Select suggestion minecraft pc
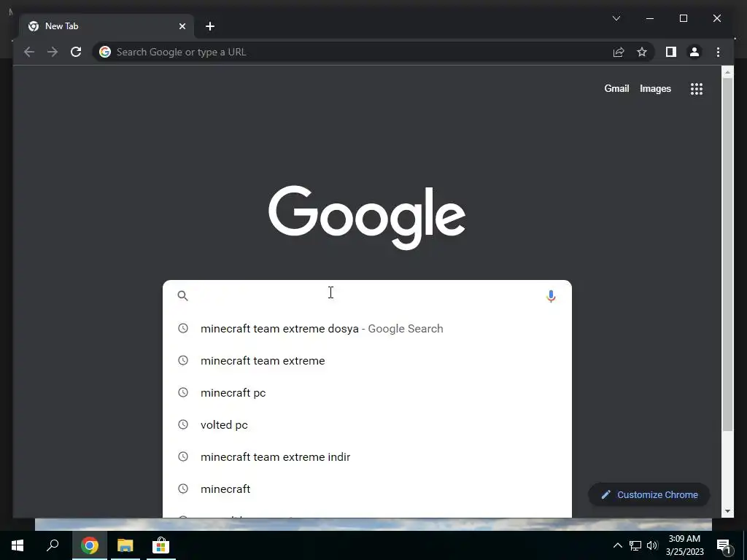 tap(367, 393)
